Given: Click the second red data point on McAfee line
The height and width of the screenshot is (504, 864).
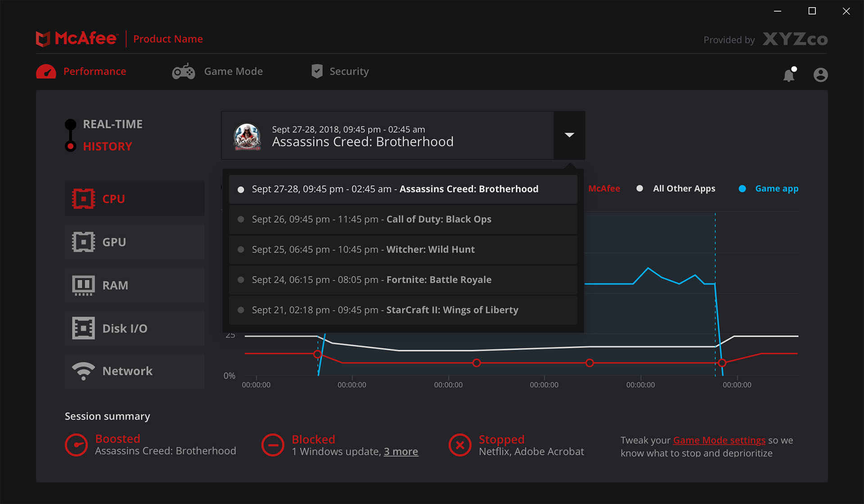Looking at the screenshot, I should 477,363.
